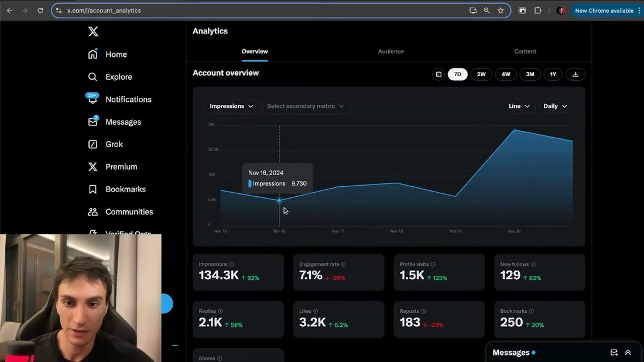Select 4W time range
The image size is (644, 362).
click(x=506, y=74)
